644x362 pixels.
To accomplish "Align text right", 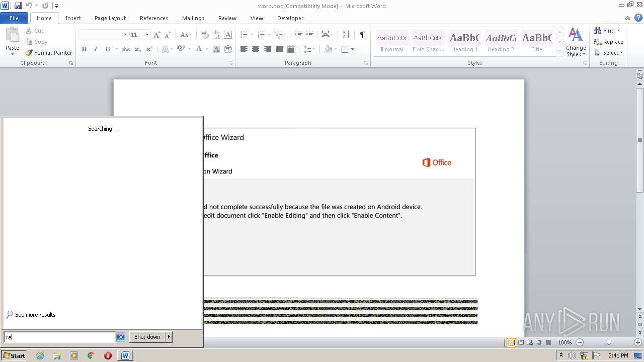I will [268, 49].
